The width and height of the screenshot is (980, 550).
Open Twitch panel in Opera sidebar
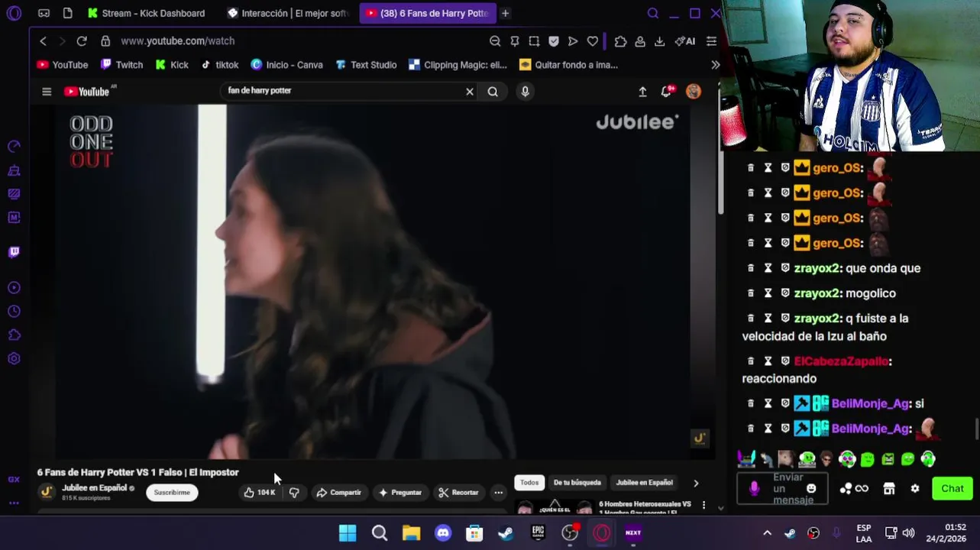coord(14,252)
